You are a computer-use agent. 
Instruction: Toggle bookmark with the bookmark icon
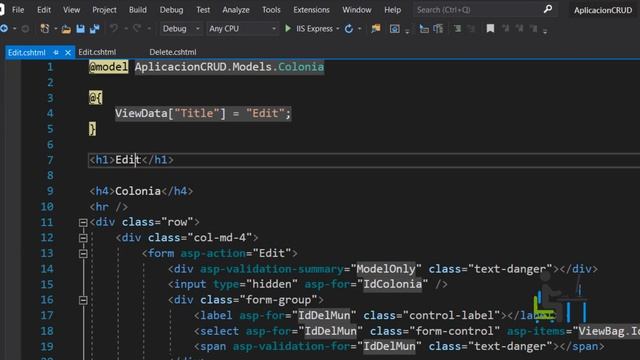tap(490, 28)
